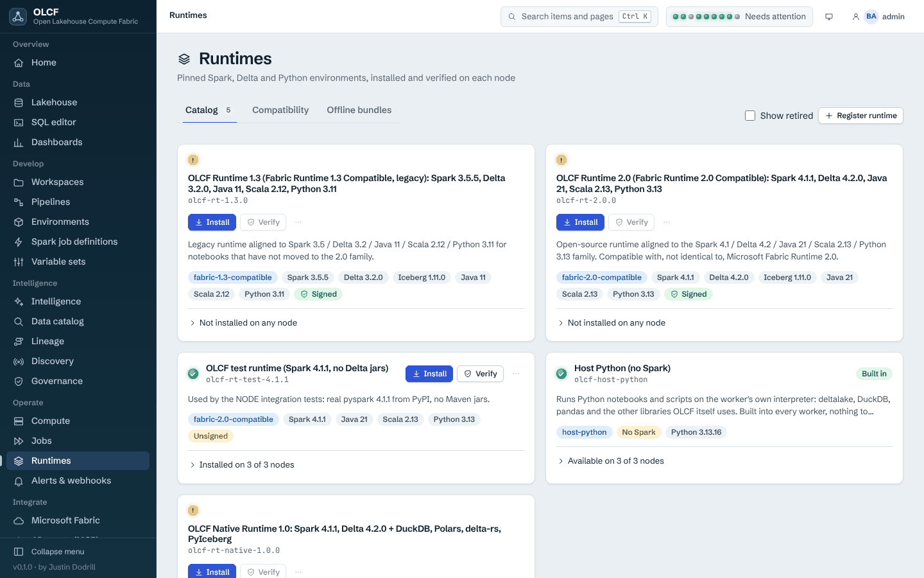Screen dimensions: 924x578
Task: Click the fabric-1.3-compatible tag
Action: click(x=233, y=277)
